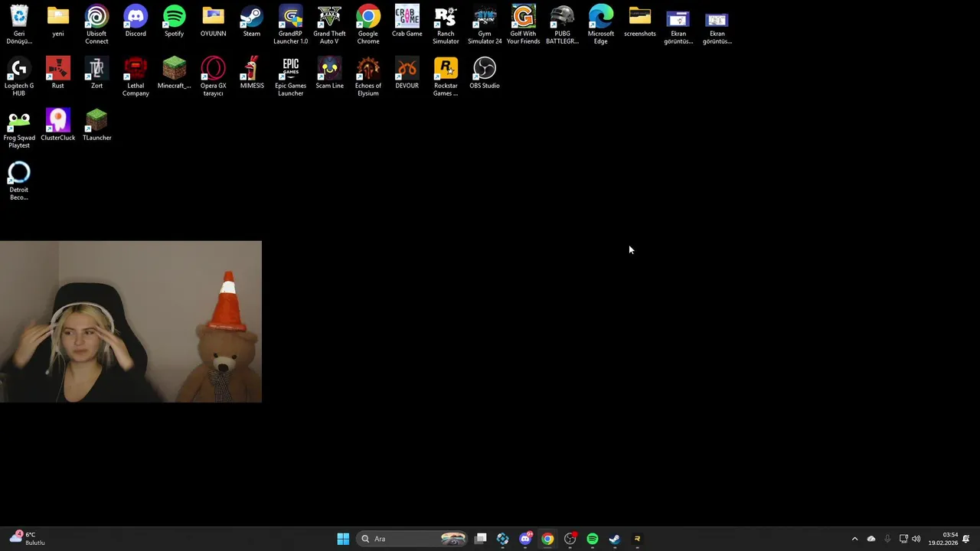
Task: Select the GrandRP Launcher 1.0 shortcut
Action: (x=290, y=24)
